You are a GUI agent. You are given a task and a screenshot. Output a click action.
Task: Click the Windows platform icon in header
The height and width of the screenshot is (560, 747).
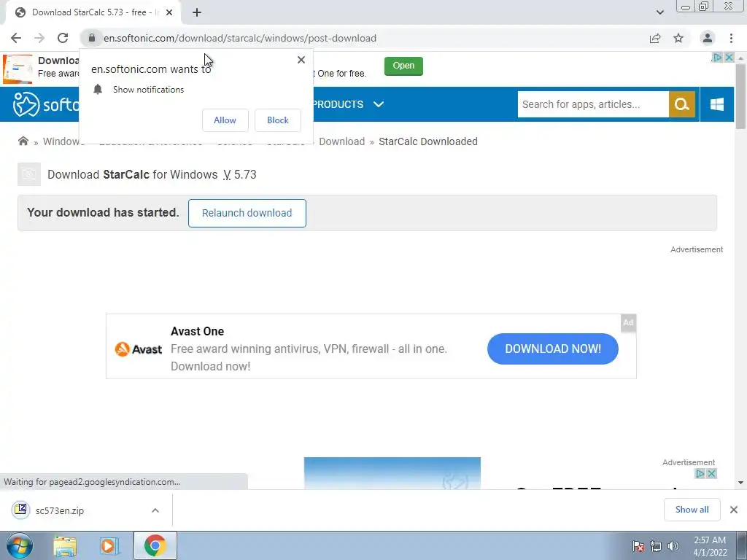point(717,104)
